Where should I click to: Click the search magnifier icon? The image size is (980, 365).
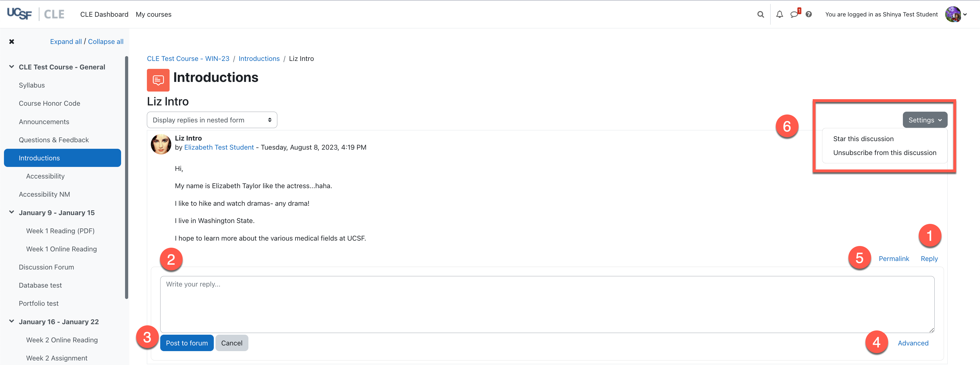[x=761, y=14]
